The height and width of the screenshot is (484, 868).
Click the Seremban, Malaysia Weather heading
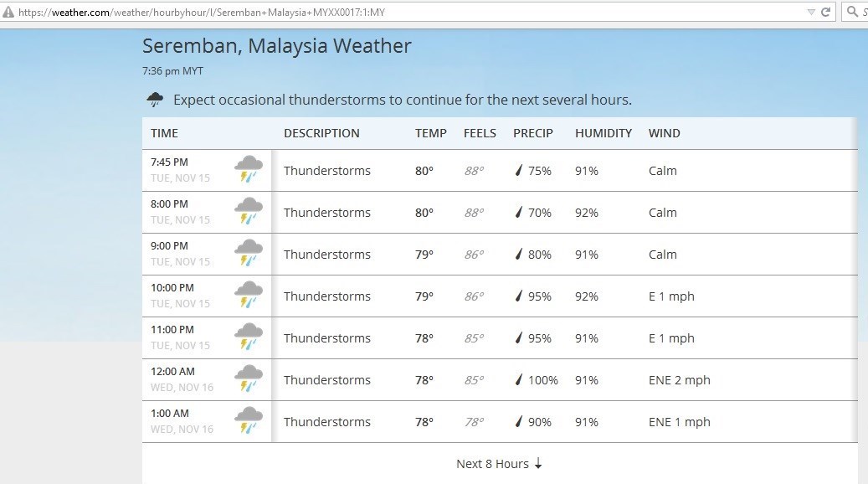click(276, 46)
